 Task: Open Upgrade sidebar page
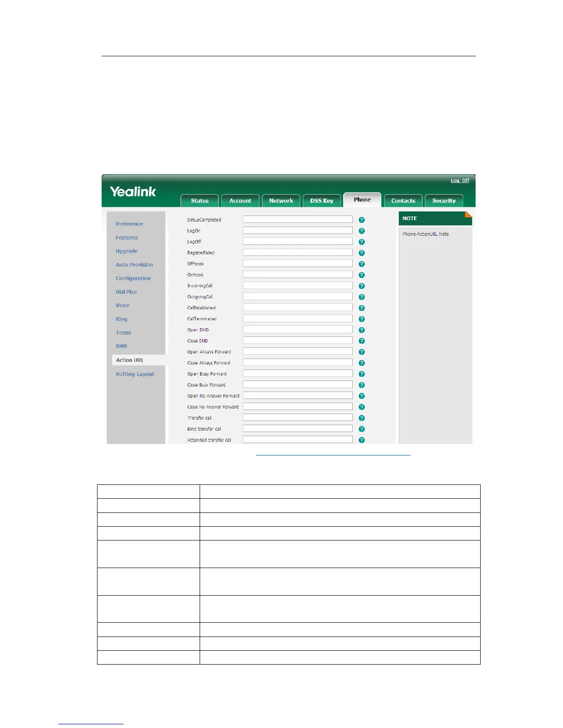pyautogui.click(x=126, y=251)
